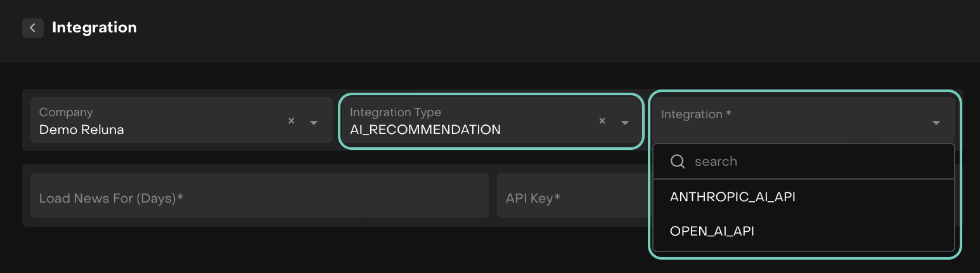Click the Integration * field label
The image size is (980, 273).
click(696, 114)
